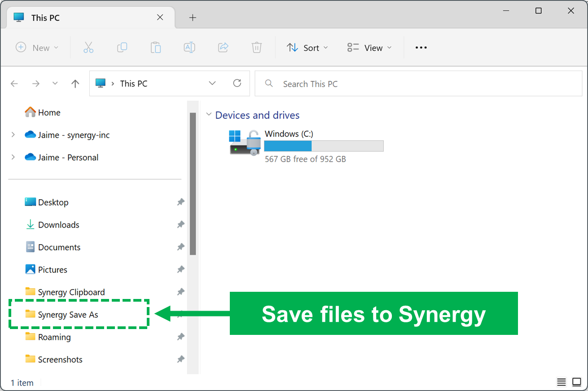588x391 pixels.
Task: Click the computer icon in address bar
Action: [x=101, y=83]
